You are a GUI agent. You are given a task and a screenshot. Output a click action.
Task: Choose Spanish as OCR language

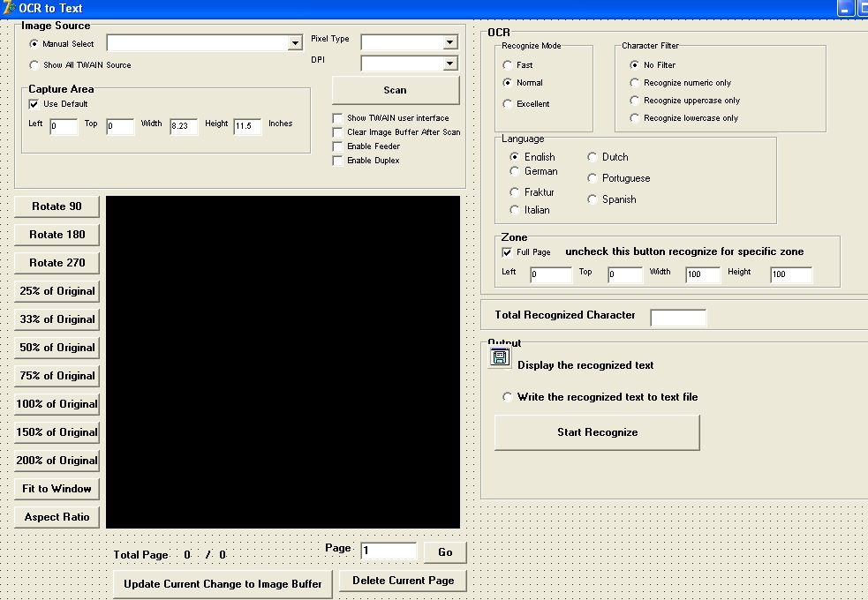click(593, 199)
